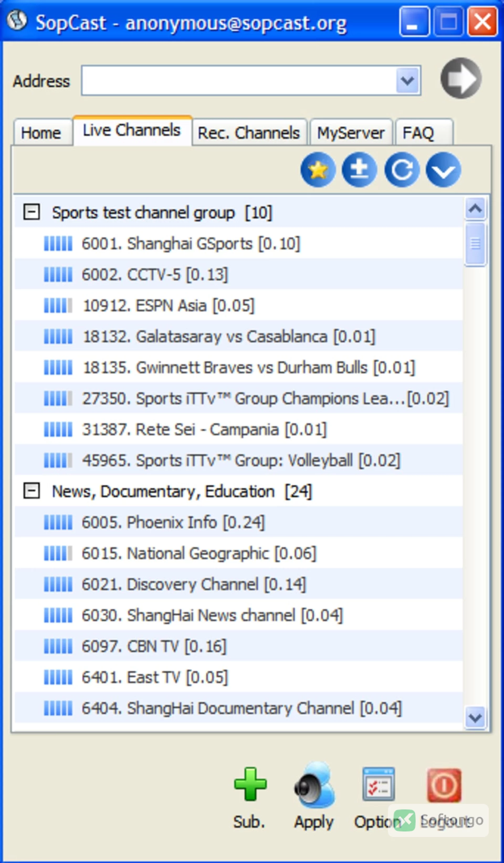Select channel 31387. Rete Sei - Campania

(239, 429)
